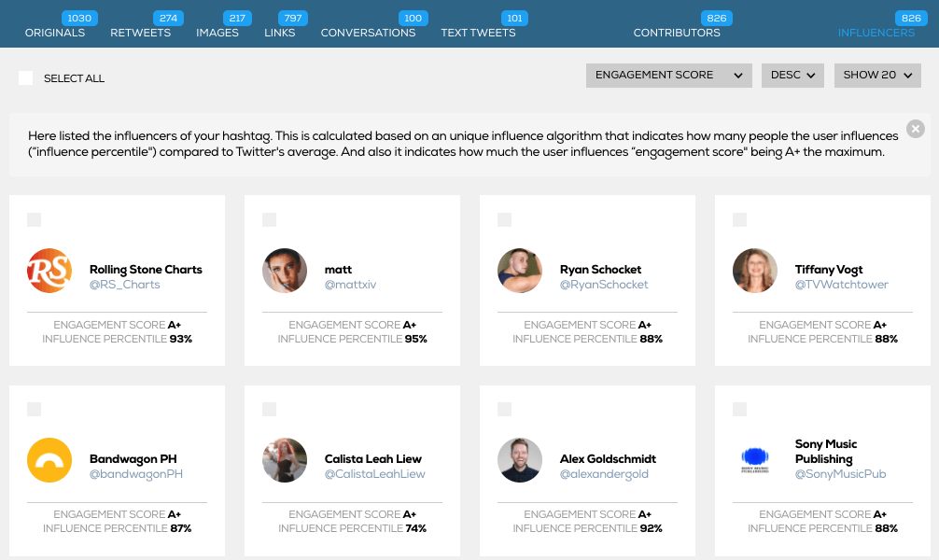This screenshot has height=560, width=939.
Task: Dismiss the influencers info banner
Action: 915,129
